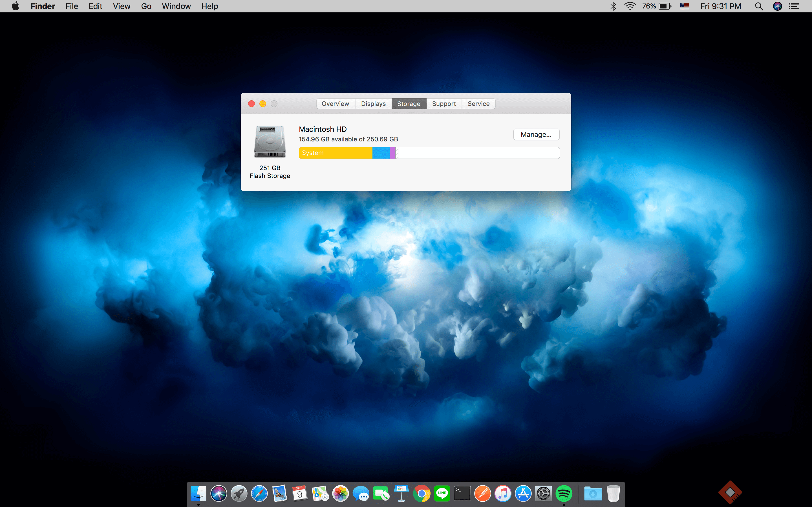
Task: Click the Wi-Fi status icon
Action: (x=630, y=6)
